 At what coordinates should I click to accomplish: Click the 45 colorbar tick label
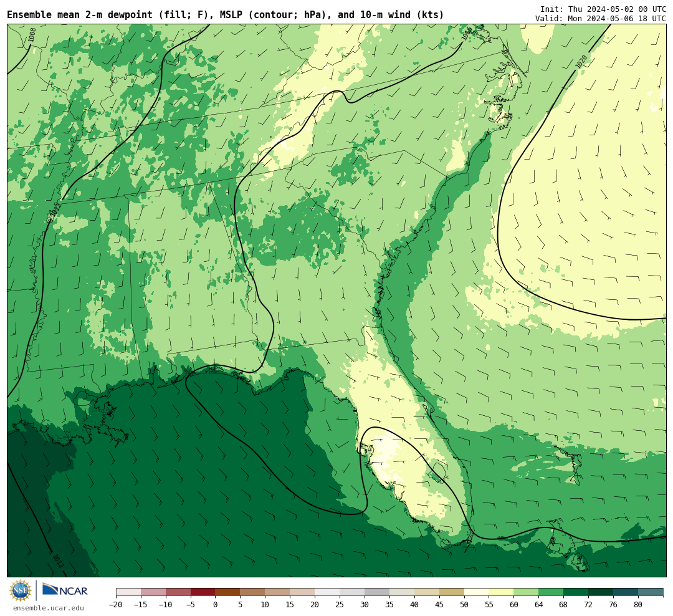439,605
